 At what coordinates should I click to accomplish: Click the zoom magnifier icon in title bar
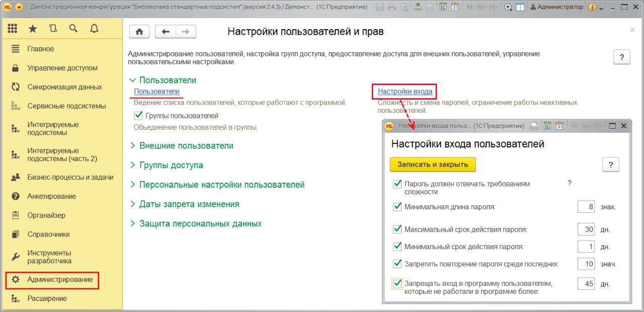pyautogui.click(x=508, y=7)
